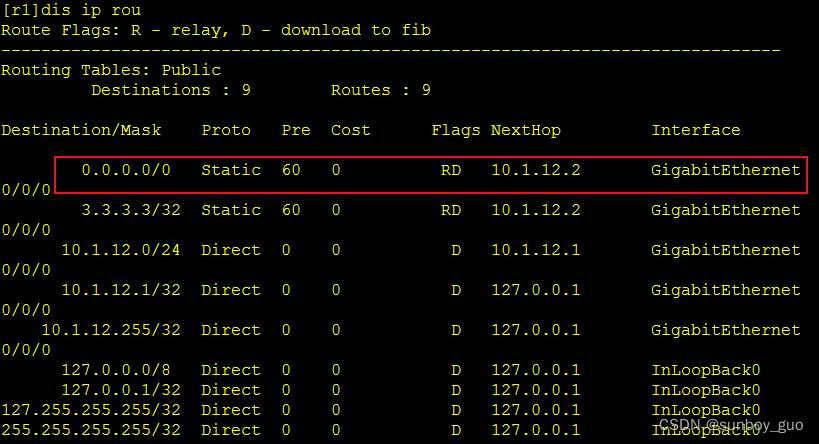Click GigabitEthernet interface in 10.1.12.1/32 row

pos(726,290)
